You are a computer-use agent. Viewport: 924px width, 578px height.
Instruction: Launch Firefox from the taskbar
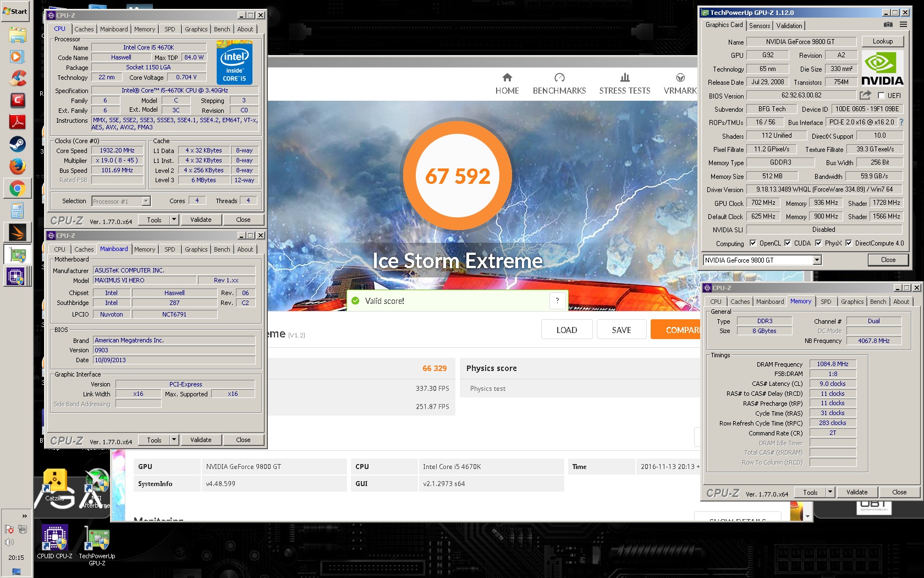tap(17, 166)
